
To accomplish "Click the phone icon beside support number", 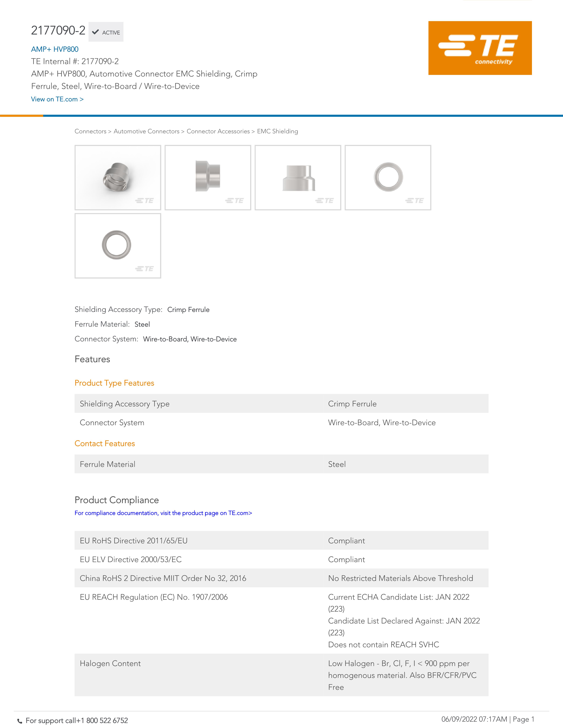I will pos(20,721).
